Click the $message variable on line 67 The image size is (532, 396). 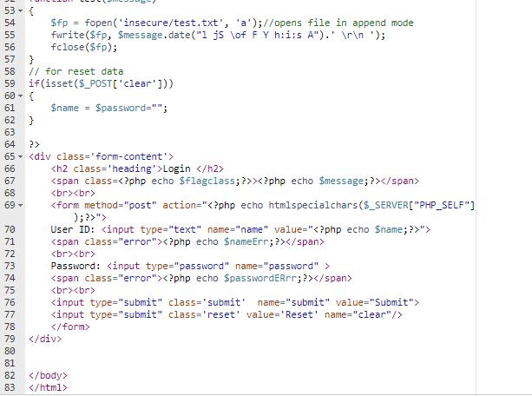pyautogui.click(x=341, y=181)
